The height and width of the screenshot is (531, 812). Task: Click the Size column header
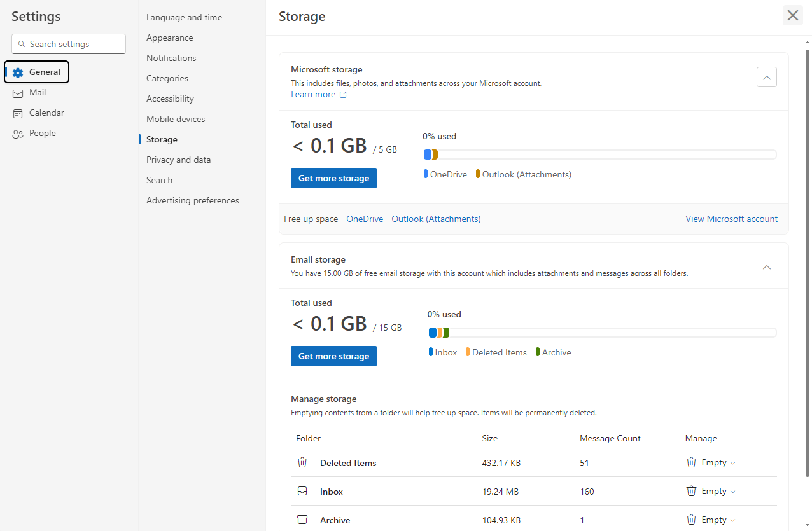click(x=490, y=438)
